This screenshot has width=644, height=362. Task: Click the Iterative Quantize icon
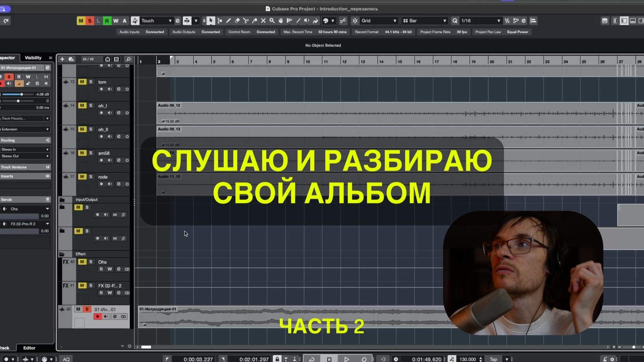click(507, 21)
